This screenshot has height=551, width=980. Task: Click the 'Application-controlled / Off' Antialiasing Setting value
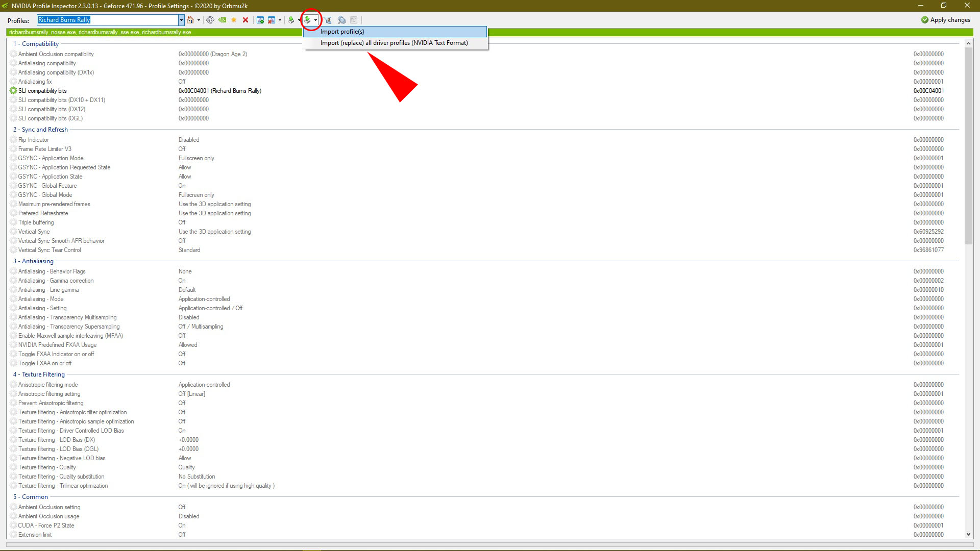click(210, 308)
